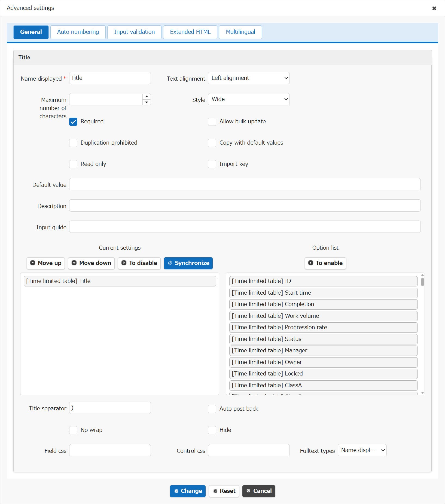The height and width of the screenshot is (504, 445).
Task: Click the Change button
Action: [x=188, y=491]
